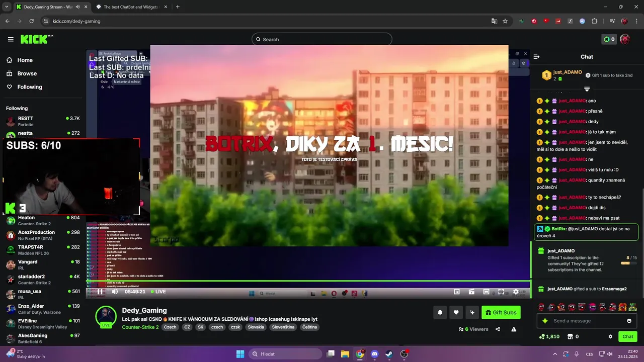Image resolution: width=644 pixels, height=362 pixels.
Task: Click the Slovenština tag
Action: tap(283, 327)
